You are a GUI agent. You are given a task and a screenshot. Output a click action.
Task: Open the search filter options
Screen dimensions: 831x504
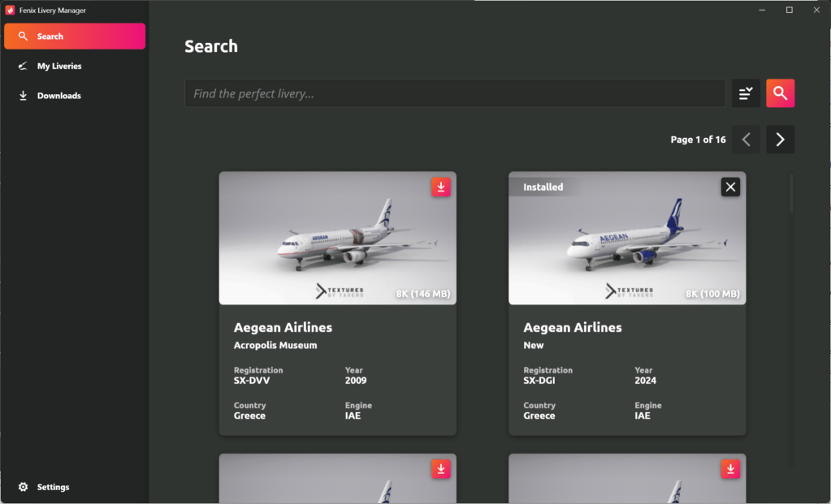coord(746,93)
